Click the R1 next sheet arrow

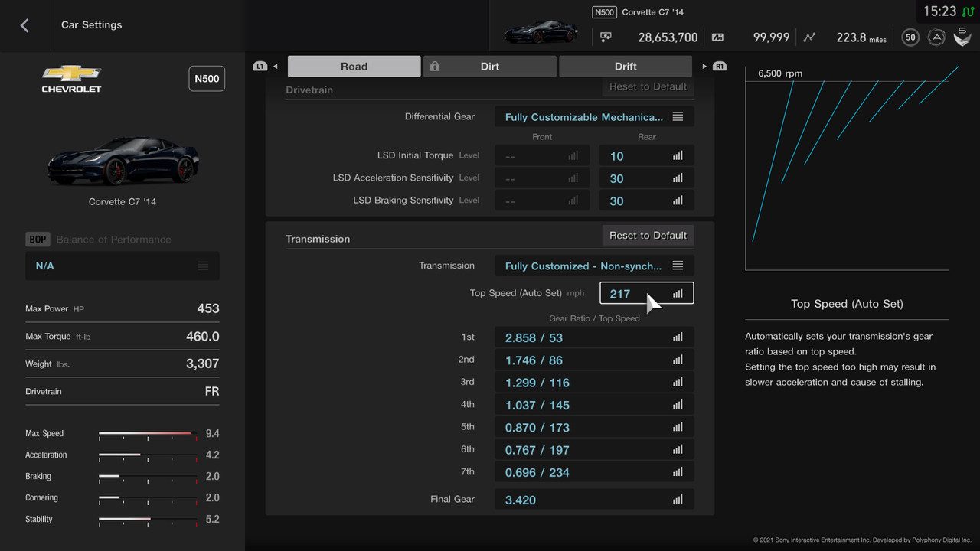pyautogui.click(x=714, y=67)
